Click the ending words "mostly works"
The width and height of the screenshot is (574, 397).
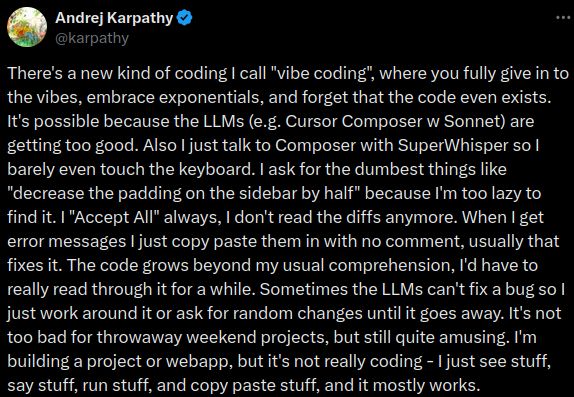coord(425,386)
